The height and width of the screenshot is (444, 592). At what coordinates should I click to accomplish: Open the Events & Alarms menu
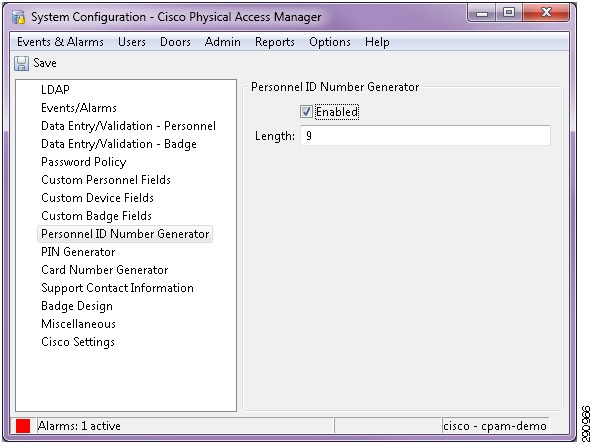[x=60, y=42]
